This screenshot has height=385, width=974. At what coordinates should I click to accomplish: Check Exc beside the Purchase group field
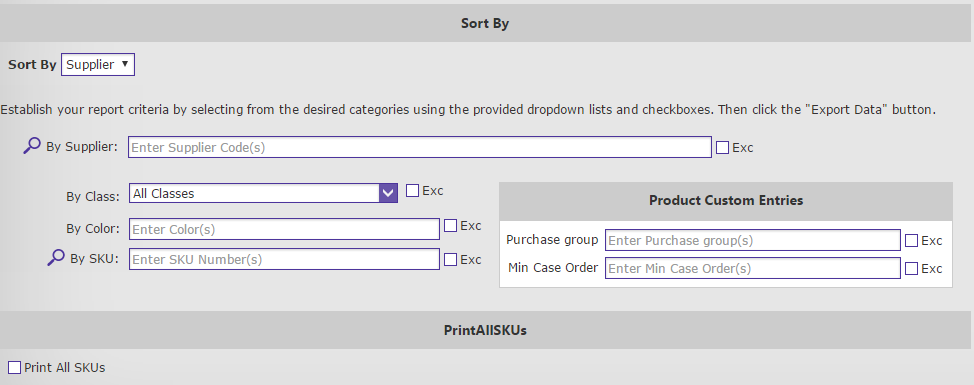point(911,240)
